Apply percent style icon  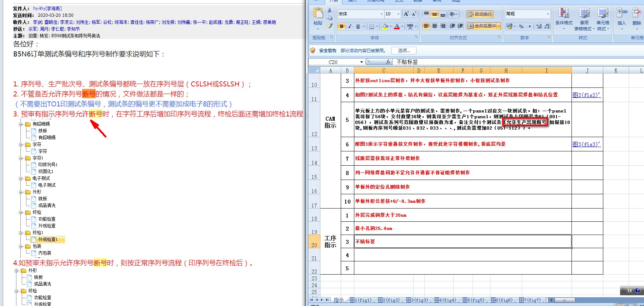521,26
